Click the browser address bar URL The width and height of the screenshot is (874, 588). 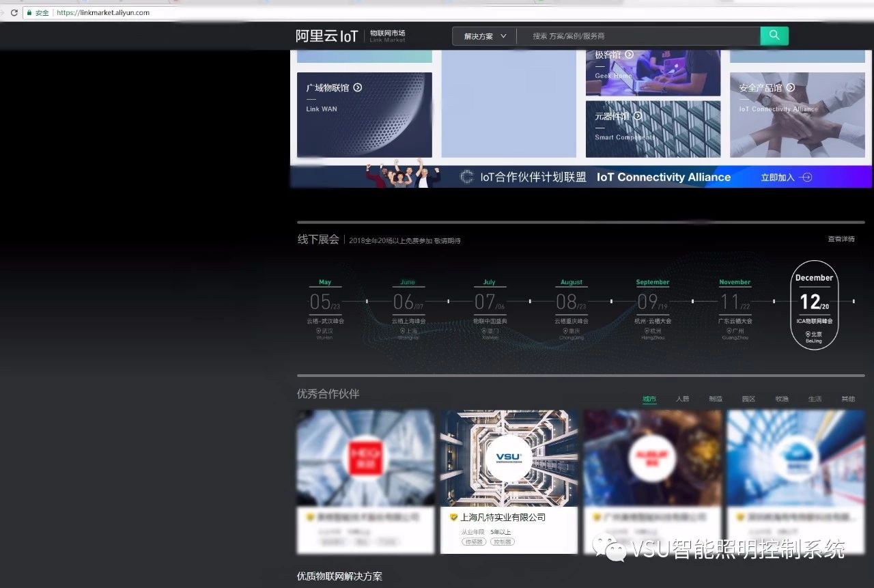(x=103, y=12)
